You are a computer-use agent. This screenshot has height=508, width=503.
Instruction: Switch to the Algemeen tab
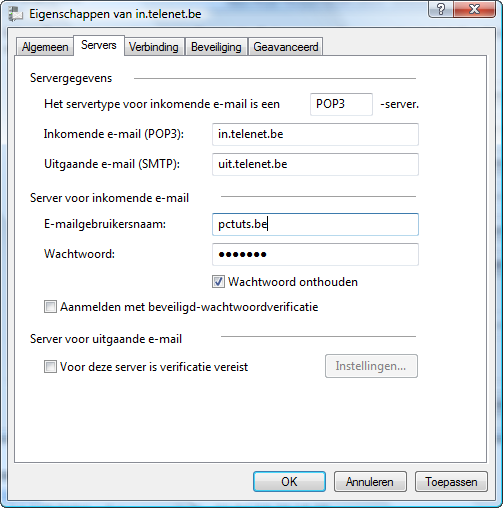(x=45, y=47)
